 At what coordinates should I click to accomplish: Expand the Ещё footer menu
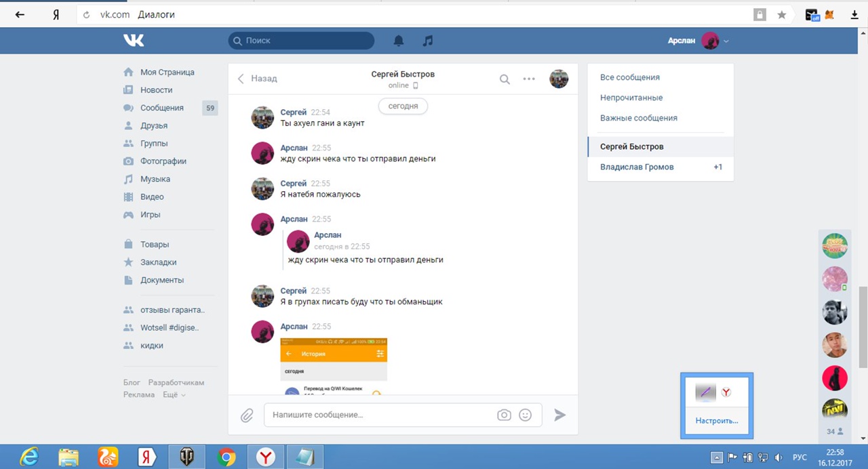click(x=174, y=394)
